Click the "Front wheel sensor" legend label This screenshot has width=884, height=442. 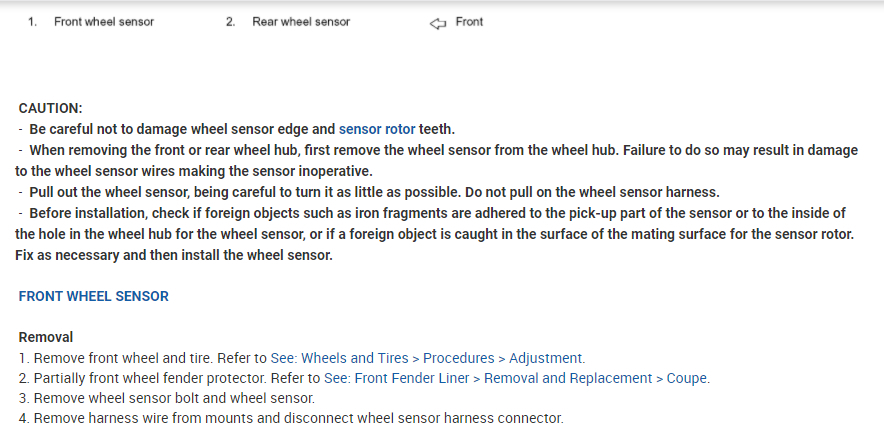[x=104, y=22]
